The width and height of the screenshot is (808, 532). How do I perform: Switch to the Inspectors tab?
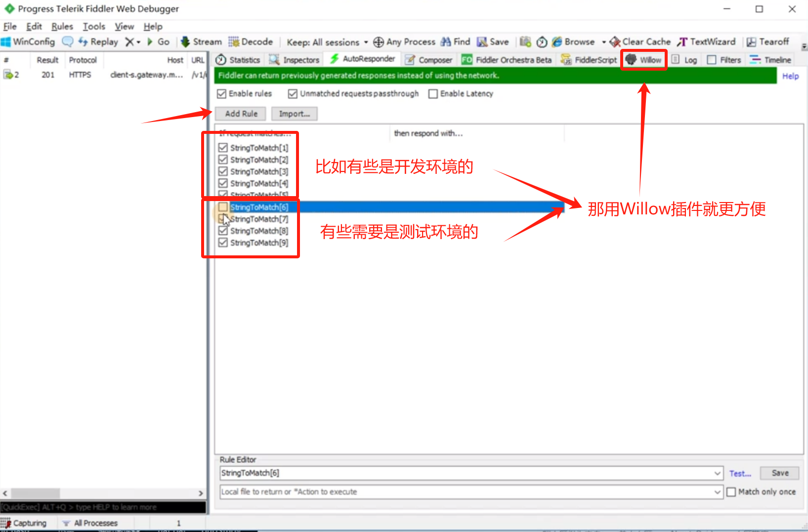click(295, 60)
